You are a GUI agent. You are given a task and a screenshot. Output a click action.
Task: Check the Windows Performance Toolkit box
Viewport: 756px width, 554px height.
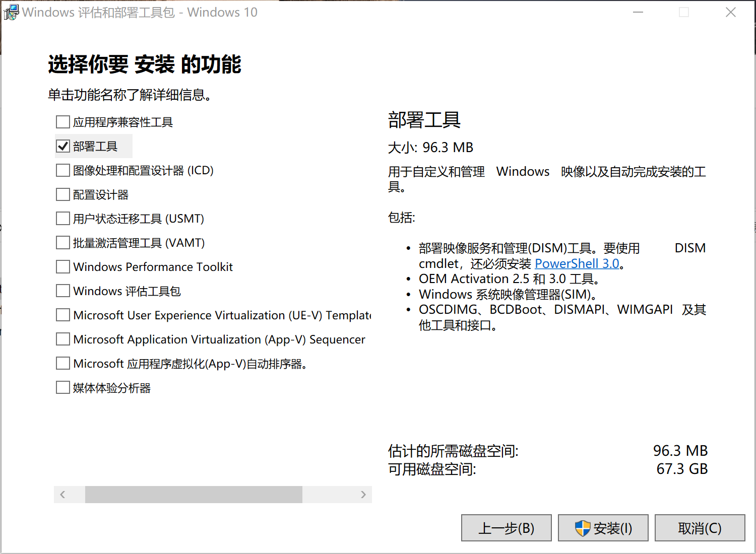click(x=63, y=267)
